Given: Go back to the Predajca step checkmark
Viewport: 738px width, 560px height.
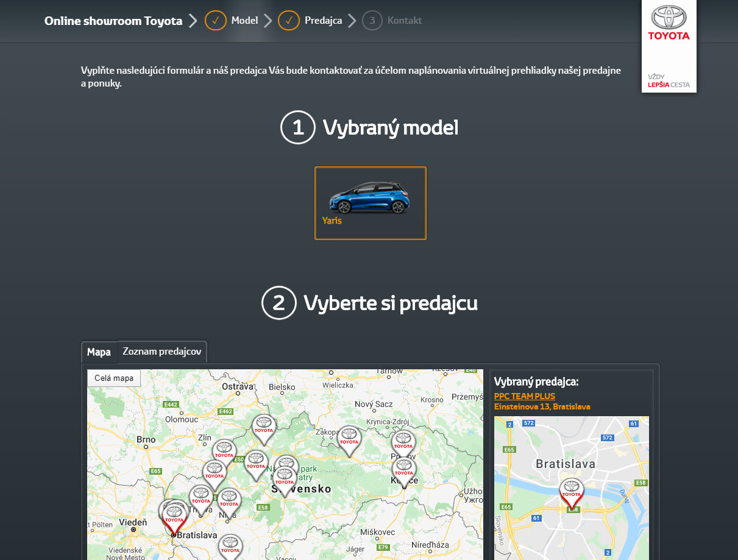Looking at the screenshot, I should [x=289, y=21].
